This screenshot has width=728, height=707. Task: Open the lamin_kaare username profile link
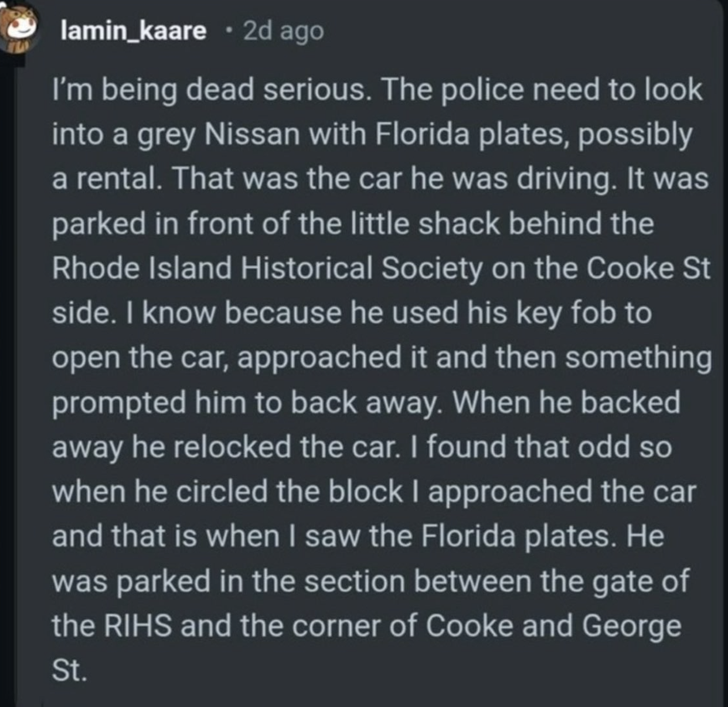(134, 31)
